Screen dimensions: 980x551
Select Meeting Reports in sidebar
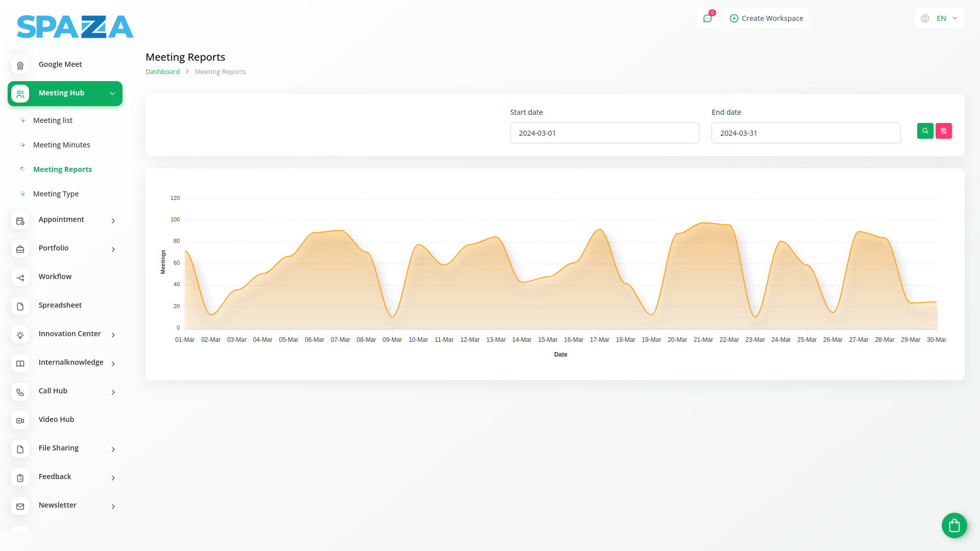(62, 169)
